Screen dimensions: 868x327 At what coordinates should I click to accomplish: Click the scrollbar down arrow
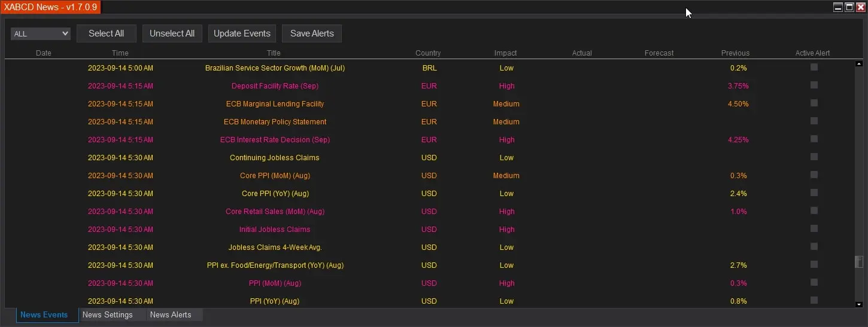(x=860, y=304)
